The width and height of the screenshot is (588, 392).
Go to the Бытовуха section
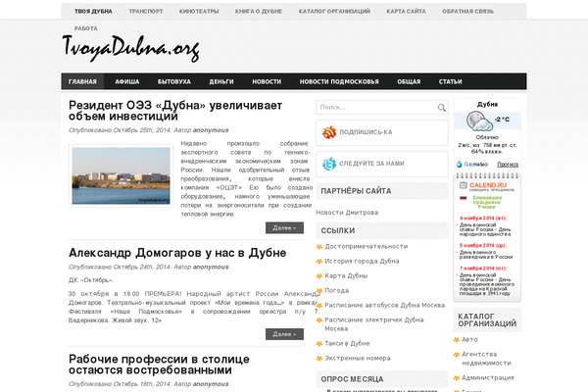[174, 81]
